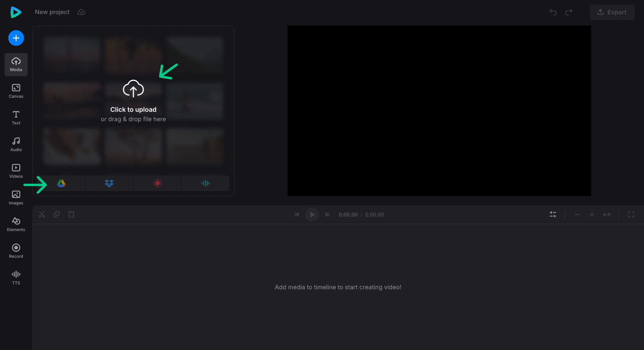Open voice waveform option in upload panel
644x350 pixels.
click(x=206, y=183)
